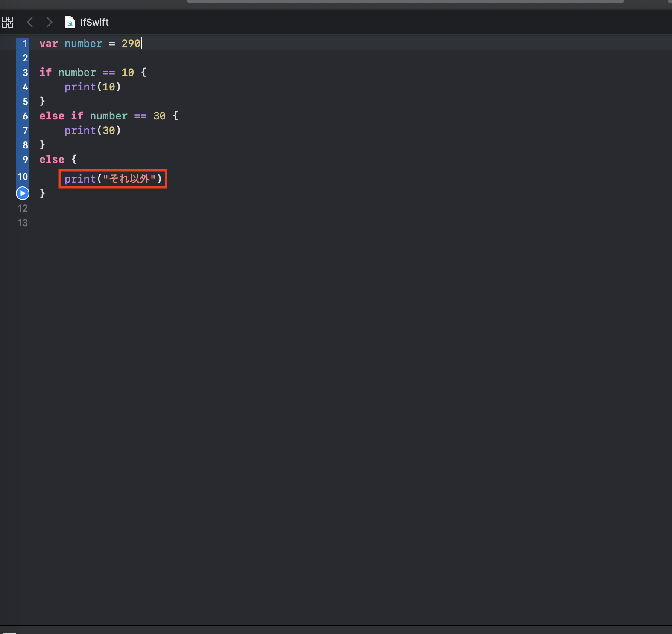Click the print("それ以外") statement
Image resolution: width=672 pixels, height=634 pixels.
pyautogui.click(x=113, y=179)
